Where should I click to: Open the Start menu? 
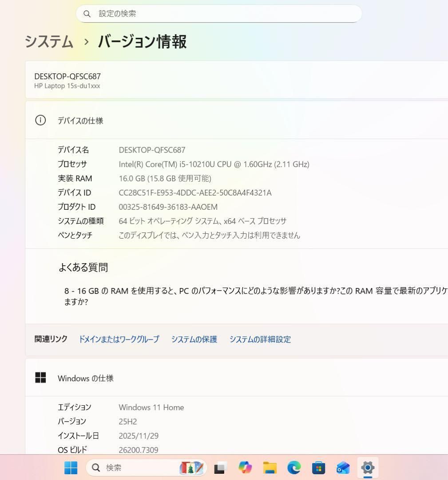pos(71,468)
